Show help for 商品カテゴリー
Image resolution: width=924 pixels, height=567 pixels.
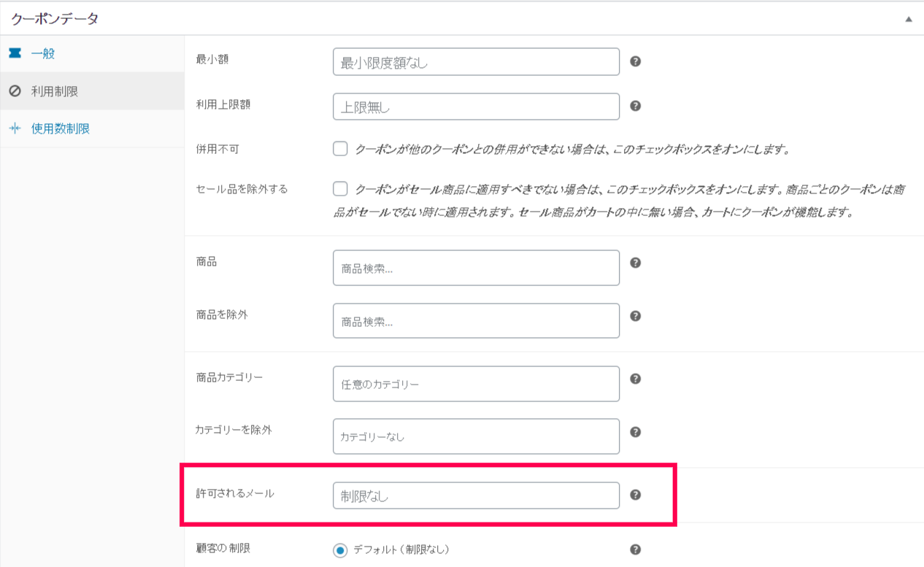[x=635, y=379]
